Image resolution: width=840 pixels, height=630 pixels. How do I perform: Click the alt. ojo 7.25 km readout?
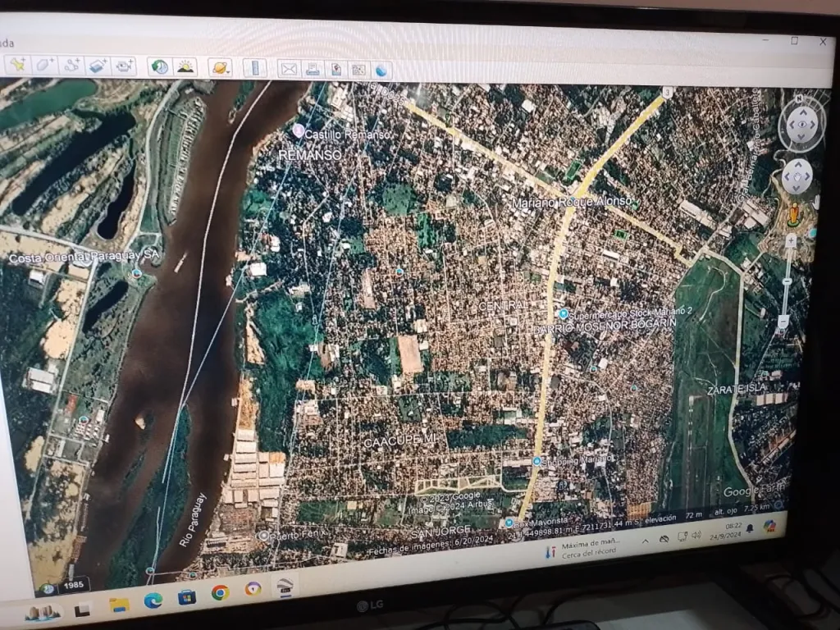point(742,509)
